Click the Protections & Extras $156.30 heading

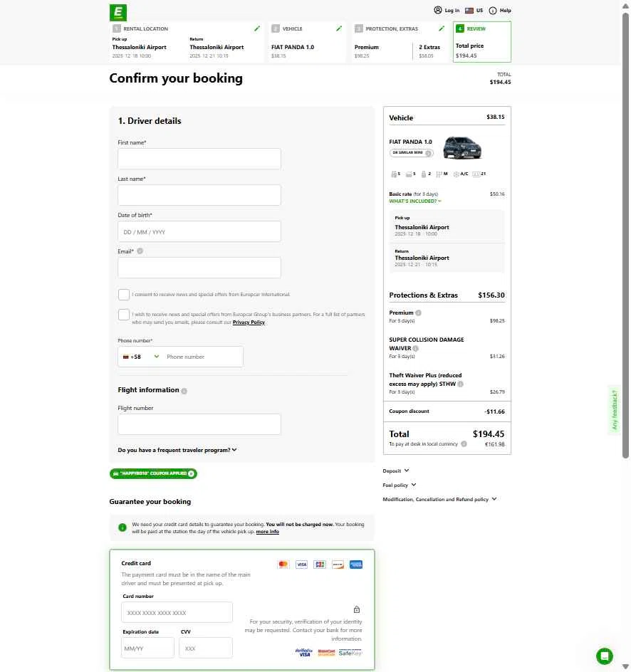(447, 295)
